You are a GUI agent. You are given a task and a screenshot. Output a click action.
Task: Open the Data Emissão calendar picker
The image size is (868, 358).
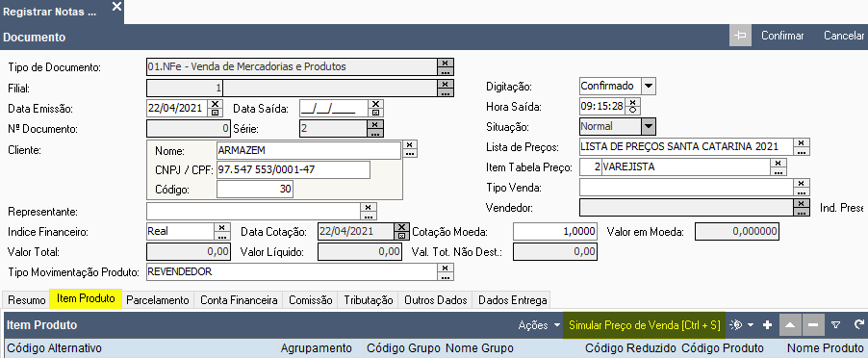click(x=216, y=113)
